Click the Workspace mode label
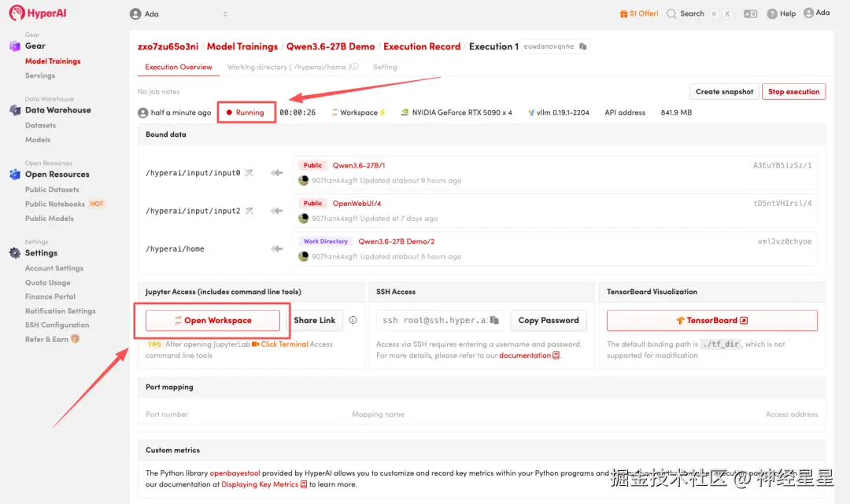The image size is (850, 504). pos(358,112)
